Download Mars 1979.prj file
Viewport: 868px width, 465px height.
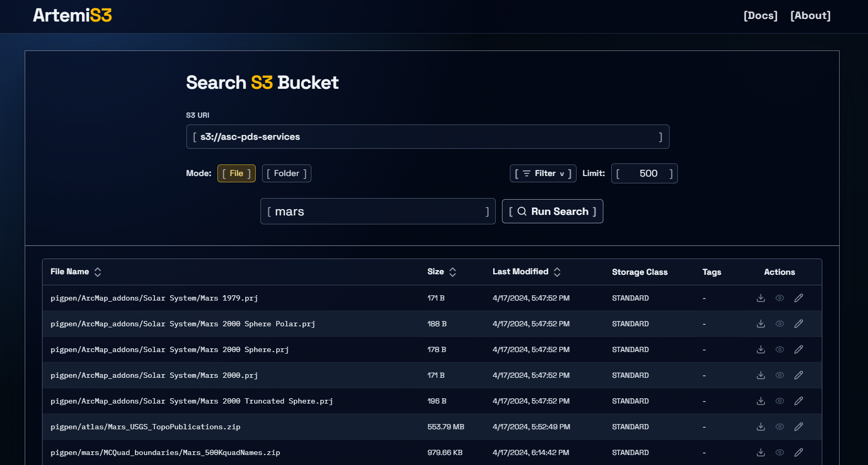pos(760,298)
